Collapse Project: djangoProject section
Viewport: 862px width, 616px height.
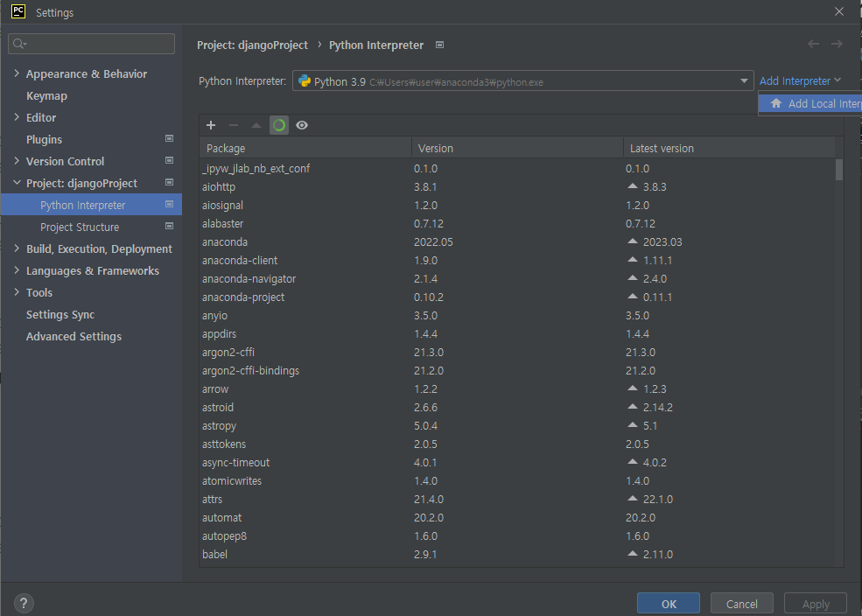(17, 182)
